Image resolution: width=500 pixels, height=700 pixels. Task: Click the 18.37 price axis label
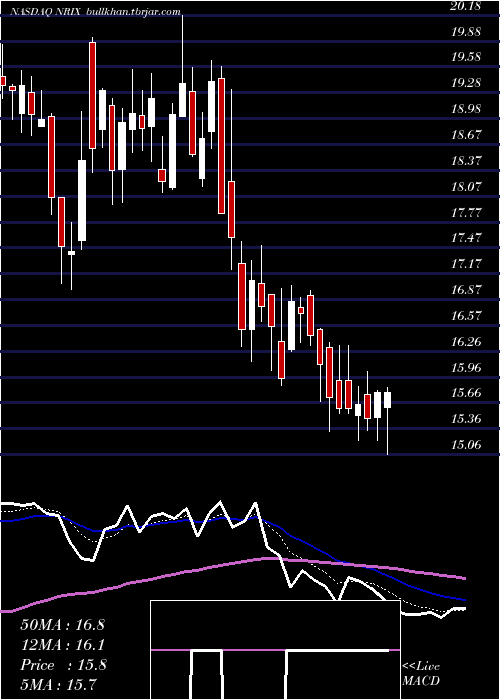pyautogui.click(x=467, y=161)
